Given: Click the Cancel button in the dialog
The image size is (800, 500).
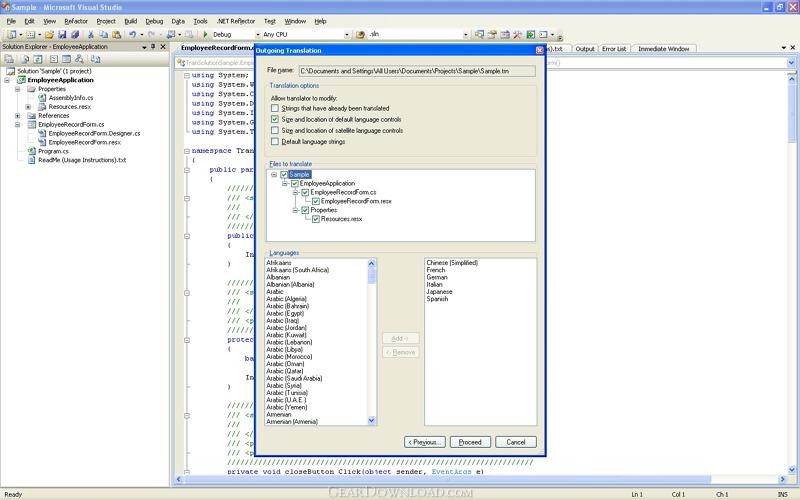Looking at the screenshot, I should pos(516,442).
